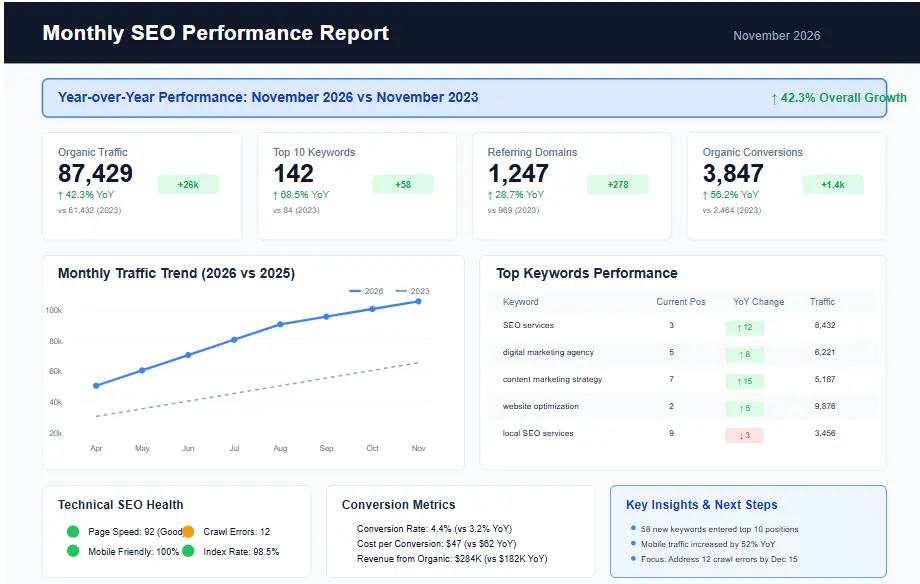Open the Conversion Metrics section
The image size is (920, 584).
tap(399, 505)
